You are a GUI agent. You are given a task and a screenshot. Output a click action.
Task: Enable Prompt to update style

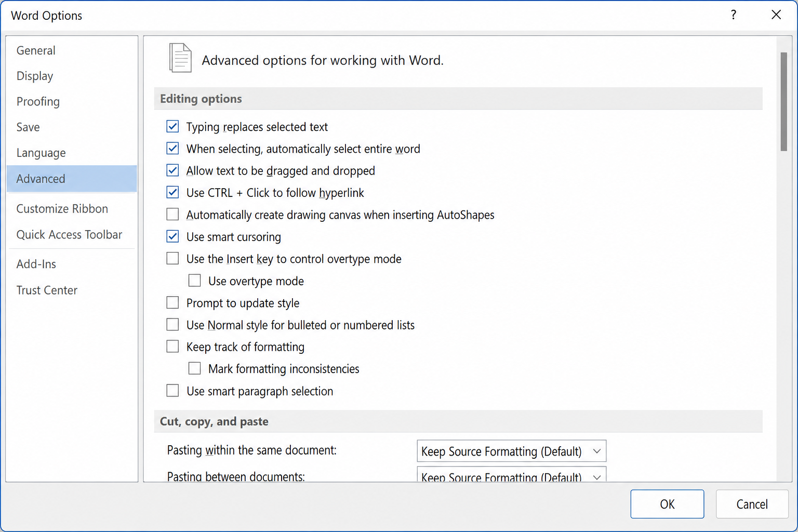(x=172, y=303)
